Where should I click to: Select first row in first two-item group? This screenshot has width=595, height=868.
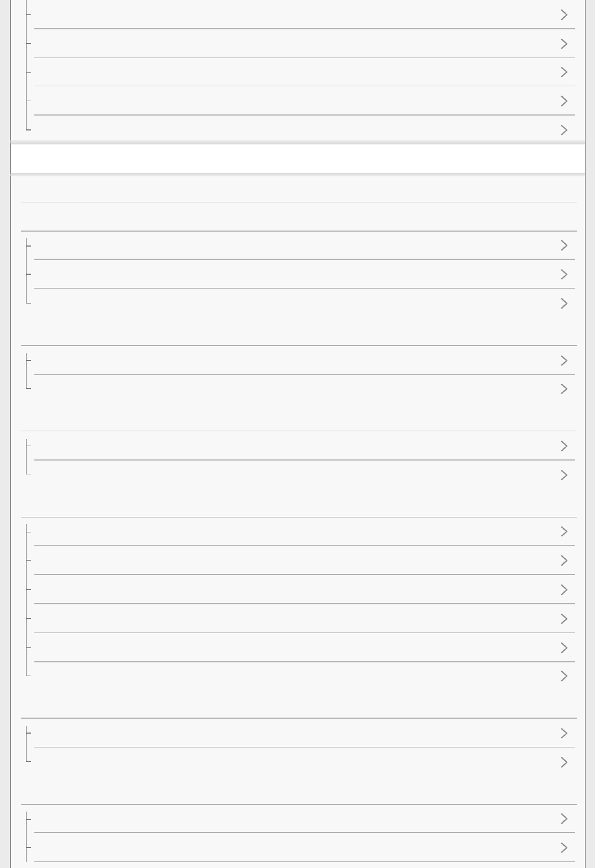coord(299,360)
